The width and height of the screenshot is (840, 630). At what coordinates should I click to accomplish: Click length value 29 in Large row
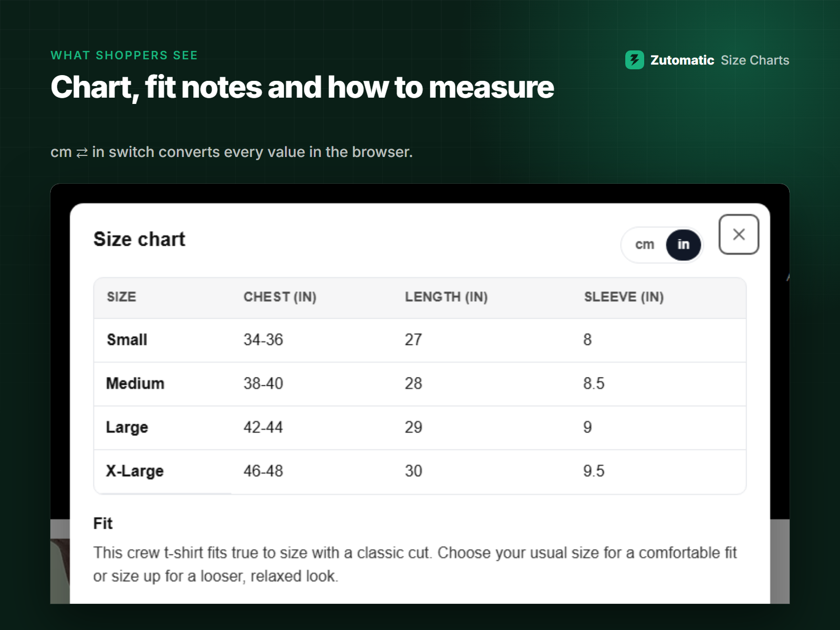tap(413, 427)
